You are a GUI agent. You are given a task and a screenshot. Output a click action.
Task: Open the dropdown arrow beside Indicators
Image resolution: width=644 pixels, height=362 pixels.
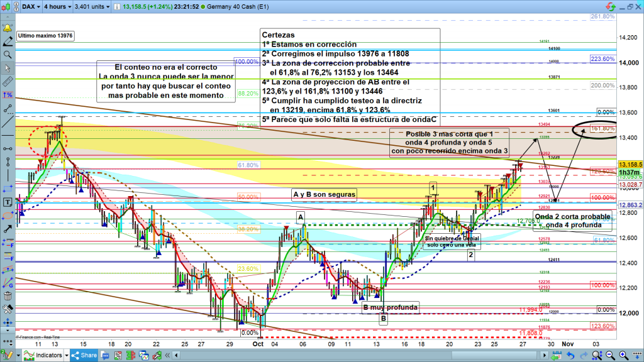pos(66,355)
